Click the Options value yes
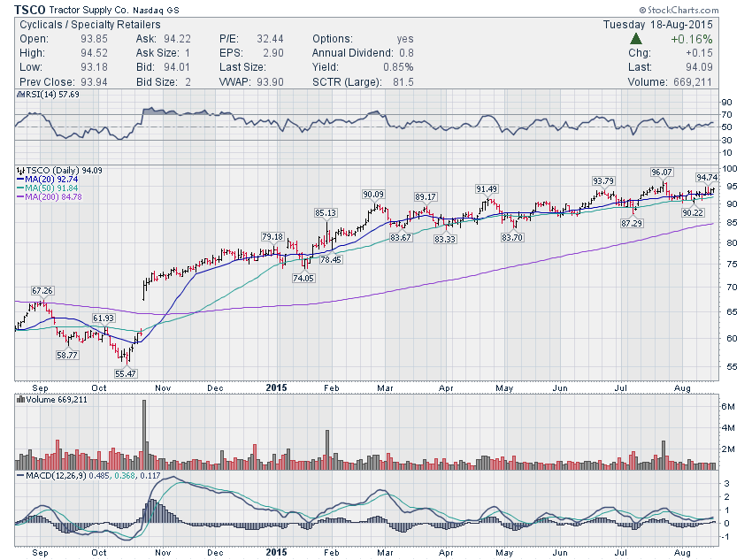Viewport: 752px width, 560px height. click(x=405, y=39)
